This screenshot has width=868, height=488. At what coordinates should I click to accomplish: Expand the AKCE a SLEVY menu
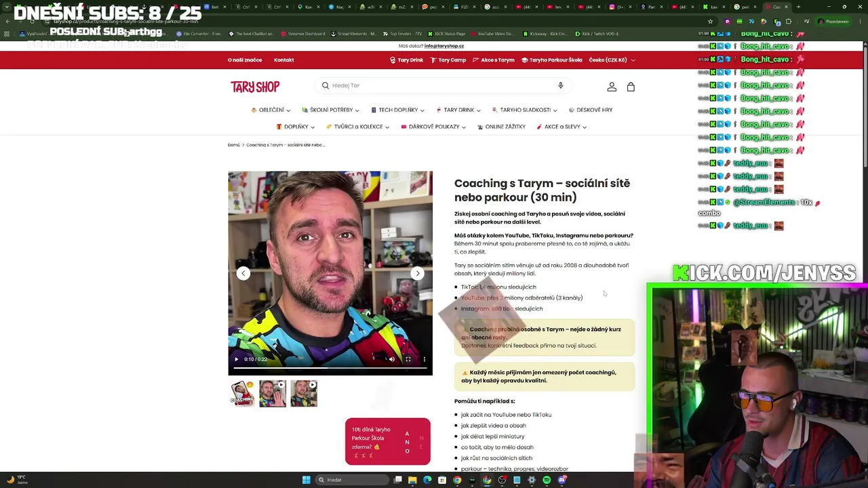click(561, 127)
